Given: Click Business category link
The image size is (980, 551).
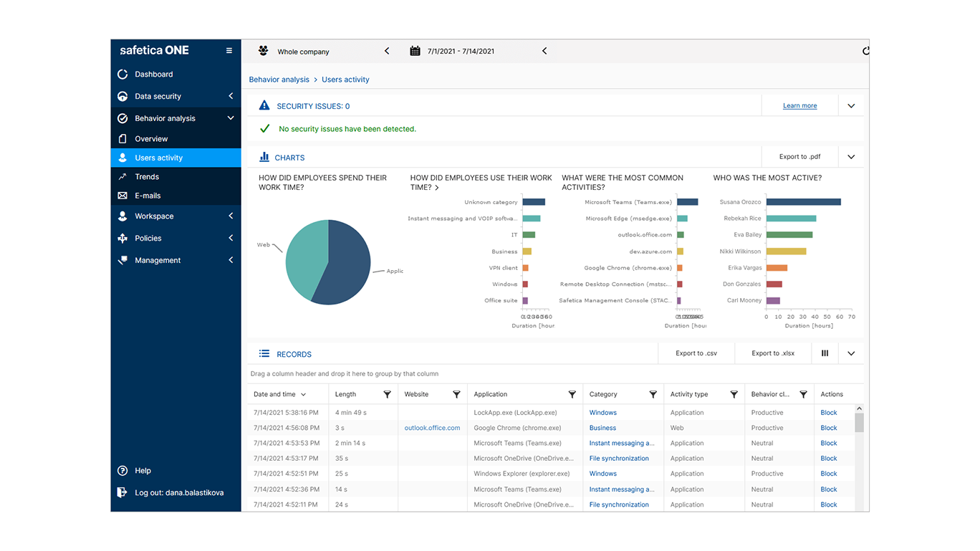Looking at the screenshot, I should click(x=602, y=428).
